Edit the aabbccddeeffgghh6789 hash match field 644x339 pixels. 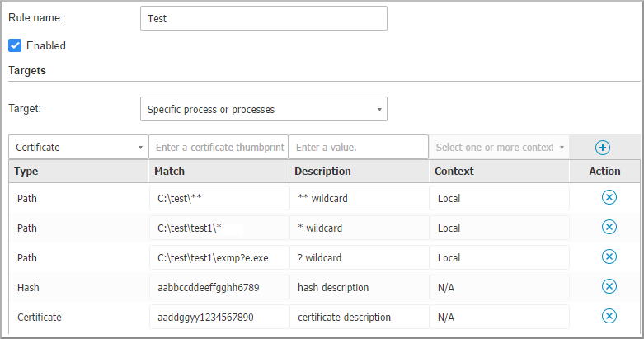(x=219, y=288)
